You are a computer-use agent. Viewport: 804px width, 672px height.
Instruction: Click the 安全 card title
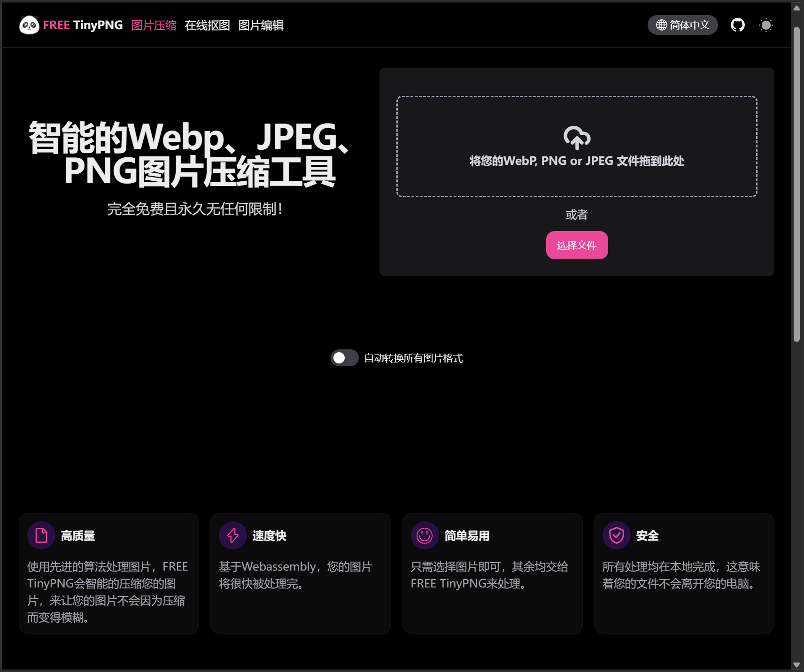coord(648,536)
